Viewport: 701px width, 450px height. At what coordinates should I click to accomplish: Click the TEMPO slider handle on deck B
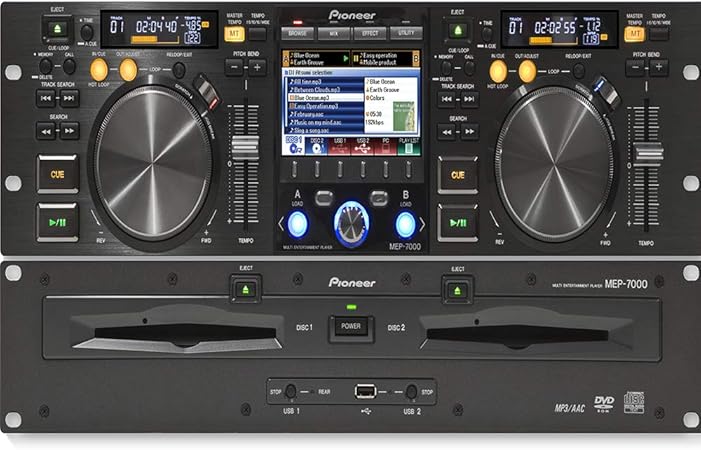pyautogui.click(x=649, y=153)
